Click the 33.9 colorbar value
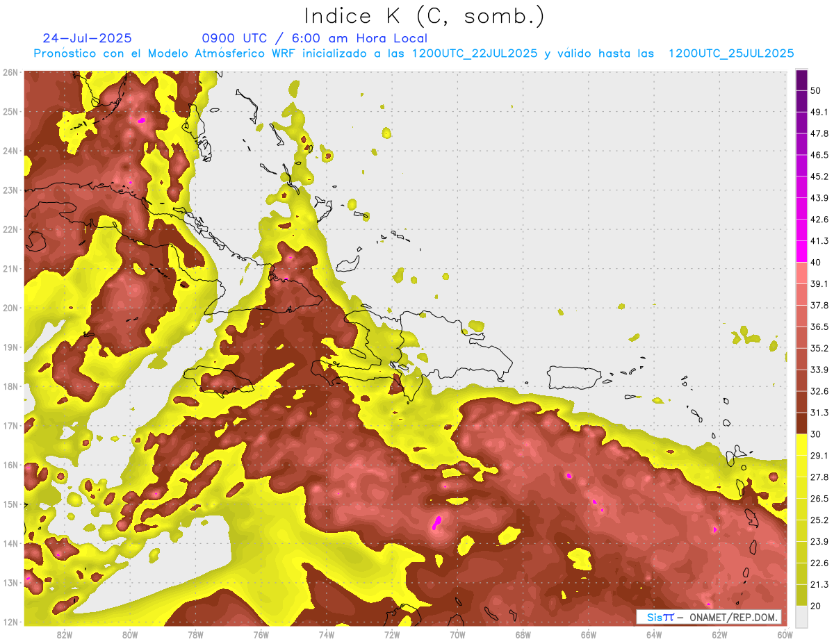834x644 pixels. pos(819,370)
